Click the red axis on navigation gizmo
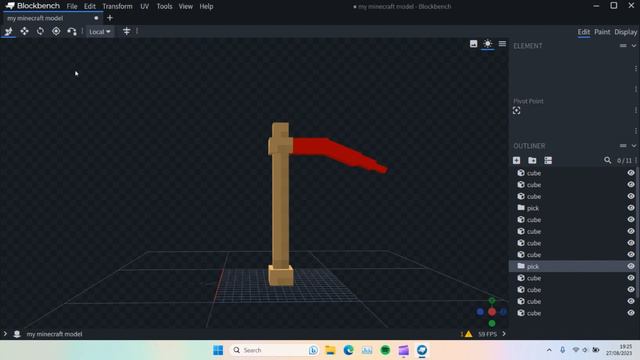The width and height of the screenshot is (640, 360). click(x=492, y=312)
